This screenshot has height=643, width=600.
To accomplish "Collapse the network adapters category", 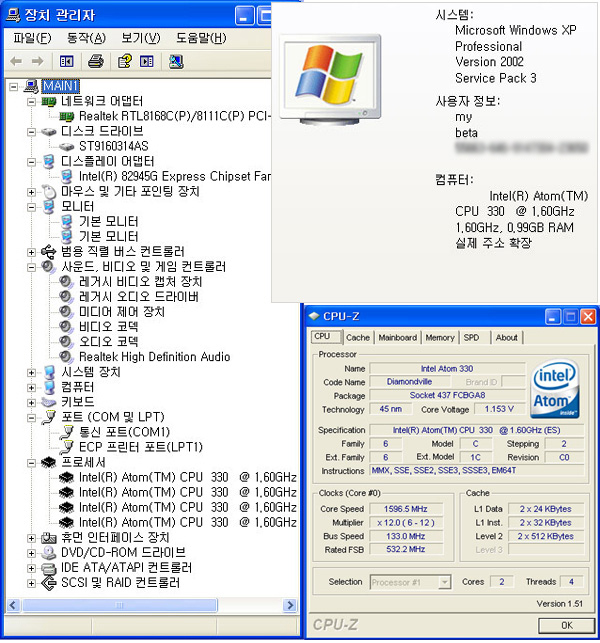I will click(x=31, y=101).
